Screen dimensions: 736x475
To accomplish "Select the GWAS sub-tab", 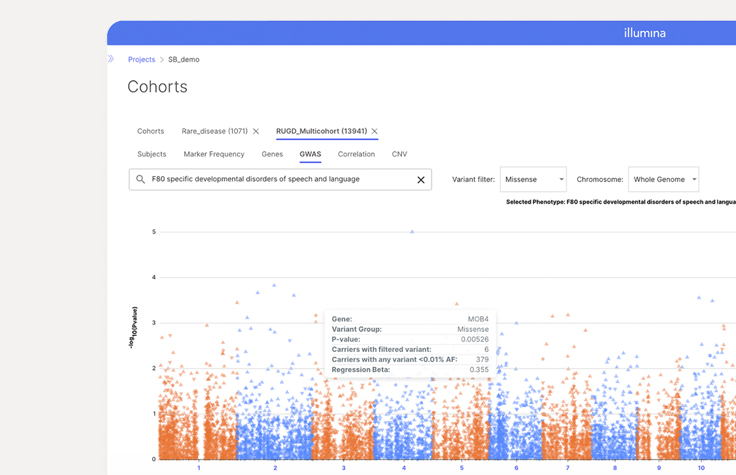I will 310,154.
